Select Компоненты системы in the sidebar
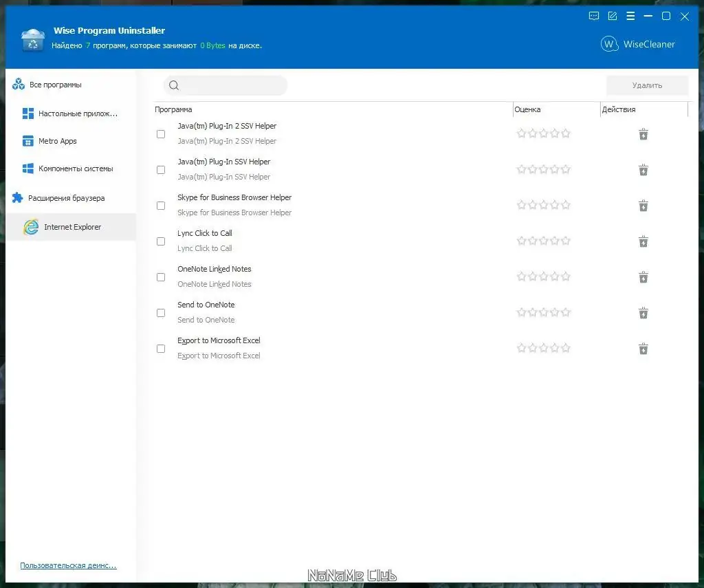This screenshot has width=704, height=588. pos(75,168)
